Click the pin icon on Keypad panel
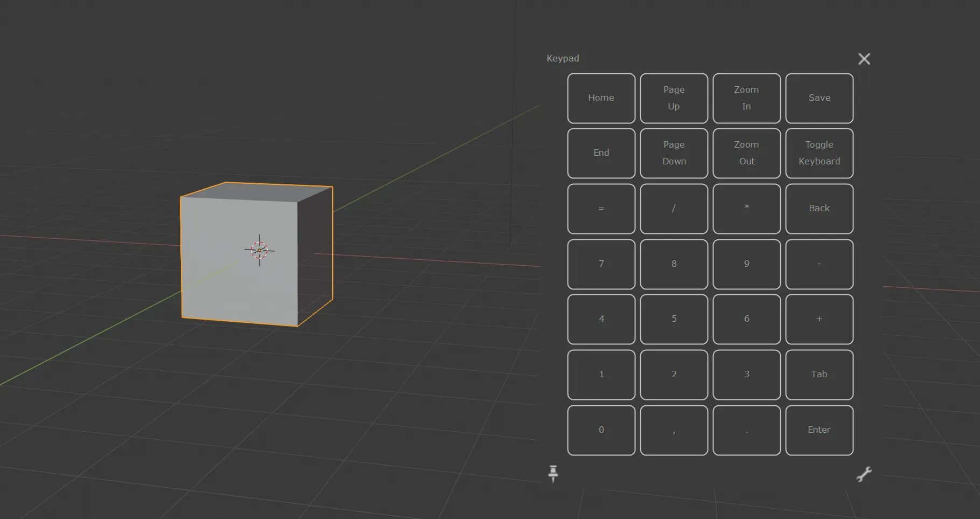Viewport: 980px width, 519px height. click(553, 474)
